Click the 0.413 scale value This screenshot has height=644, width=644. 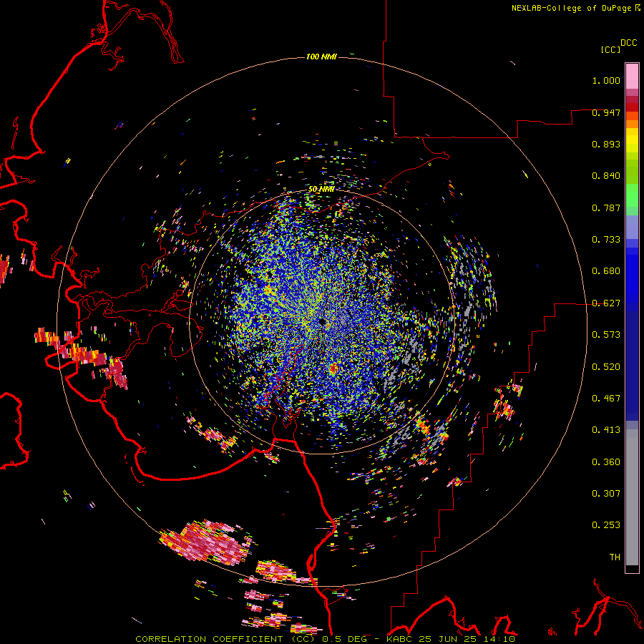pyautogui.click(x=606, y=430)
